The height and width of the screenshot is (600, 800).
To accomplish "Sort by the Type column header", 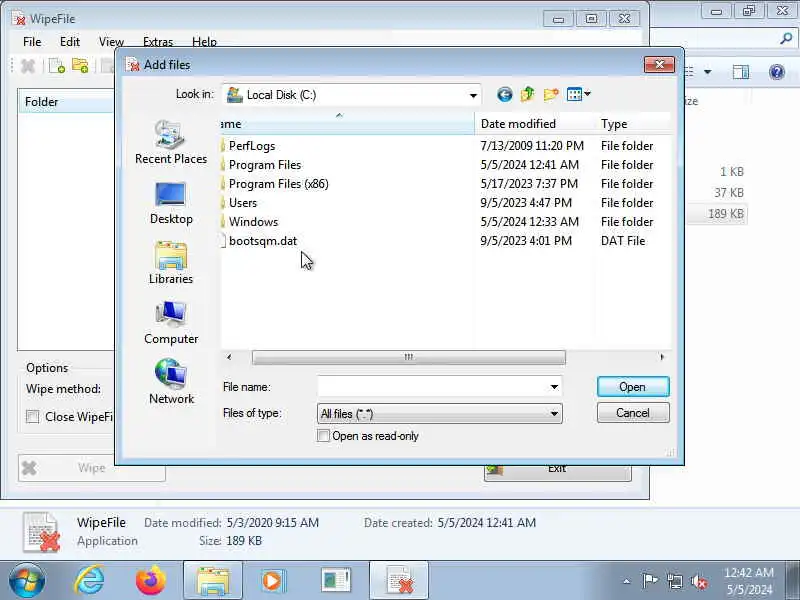I will pyautogui.click(x=633, y=124).
